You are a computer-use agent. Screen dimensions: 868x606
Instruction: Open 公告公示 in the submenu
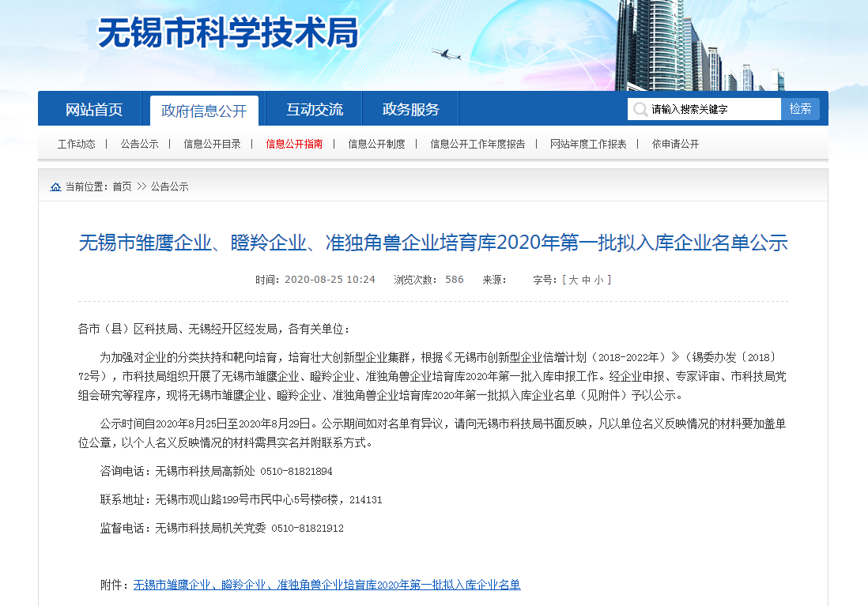[x=140, y=144]
